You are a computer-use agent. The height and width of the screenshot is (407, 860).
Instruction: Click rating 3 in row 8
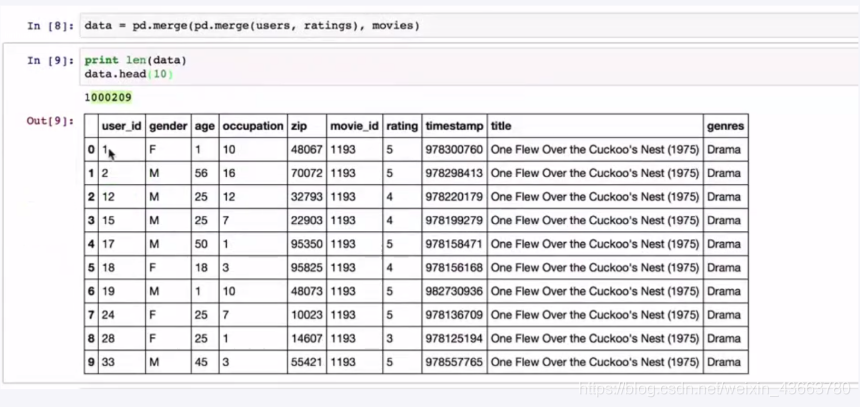click(x=389, y=338)
